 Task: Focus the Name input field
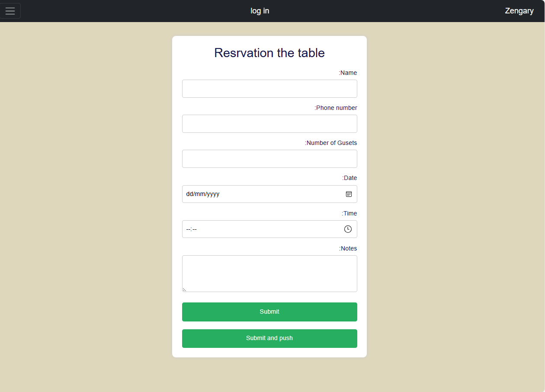coord(269,89)
